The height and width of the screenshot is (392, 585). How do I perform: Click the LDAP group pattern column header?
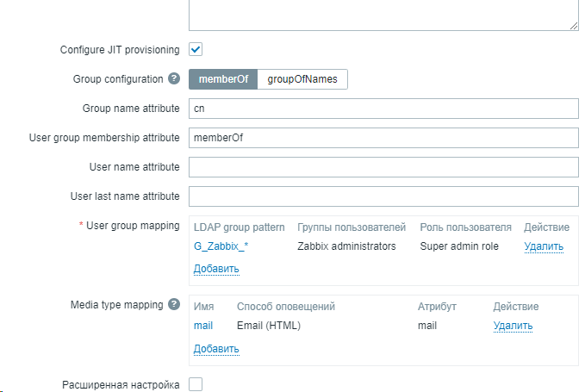coord(239,227)
